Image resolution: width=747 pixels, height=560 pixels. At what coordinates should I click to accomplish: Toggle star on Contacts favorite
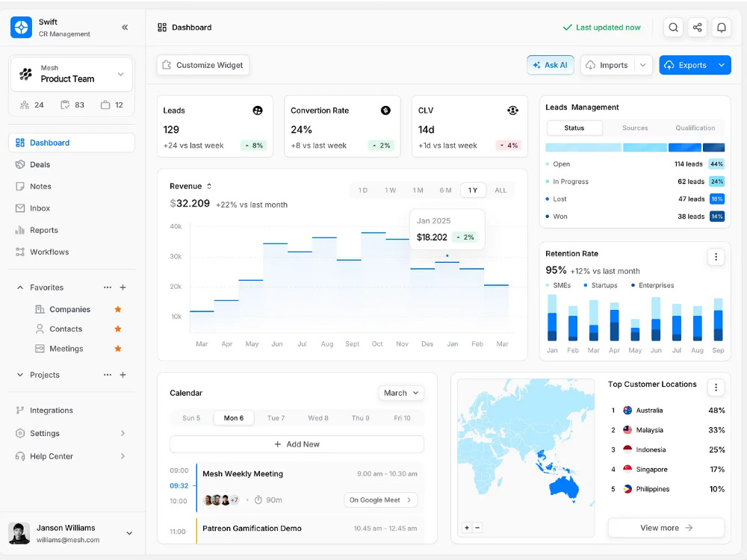[118, 329]
